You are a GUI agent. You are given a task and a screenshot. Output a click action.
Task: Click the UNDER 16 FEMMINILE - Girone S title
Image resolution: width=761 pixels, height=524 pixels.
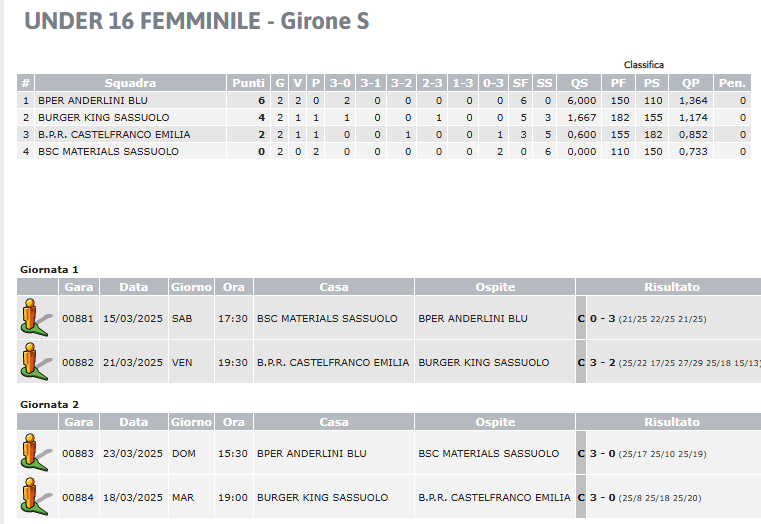pos(197,21)
